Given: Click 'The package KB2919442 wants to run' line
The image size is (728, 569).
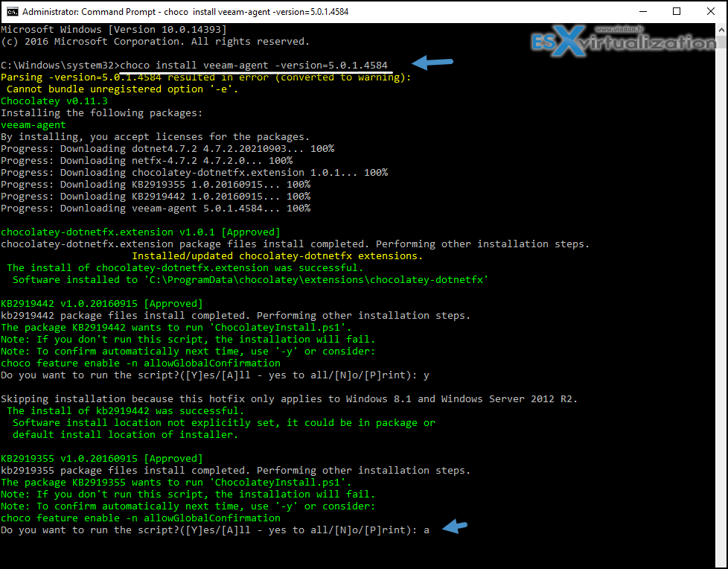Looking at the screenshot, I should [176, 328].
